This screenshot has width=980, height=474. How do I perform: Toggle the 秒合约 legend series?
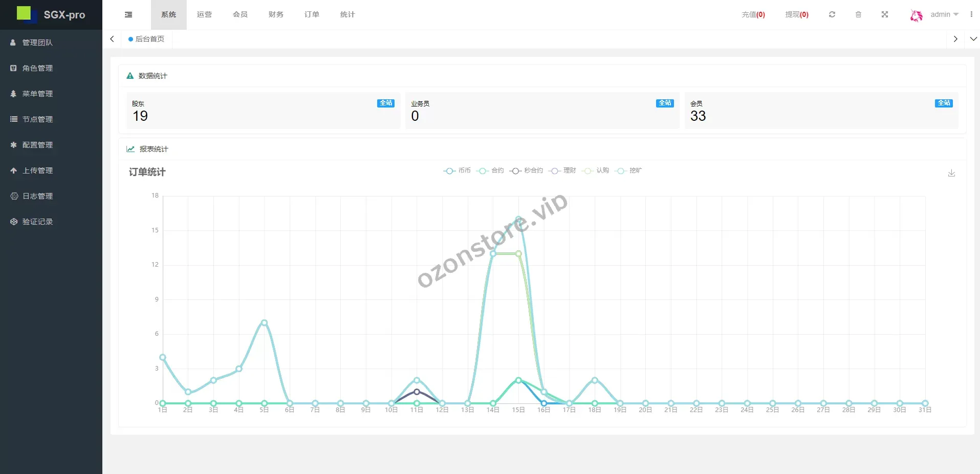point(526,170)
